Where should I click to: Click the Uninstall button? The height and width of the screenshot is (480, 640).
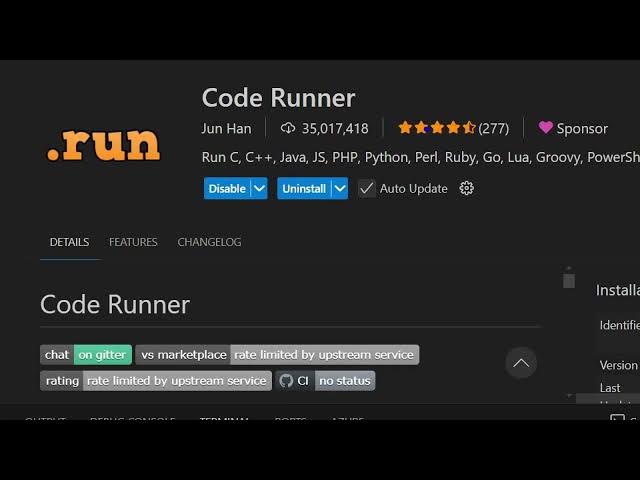pos(304,188)
